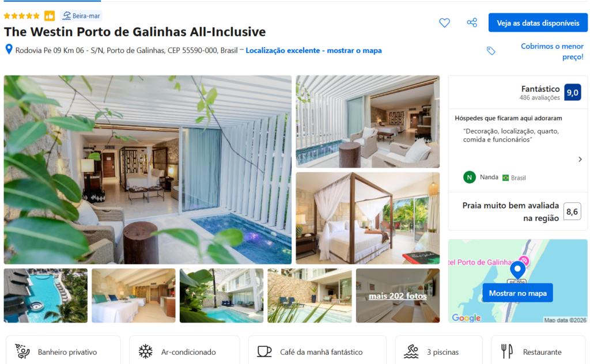Click the Ar-condicionado snowflake icon

pos(145,351)
